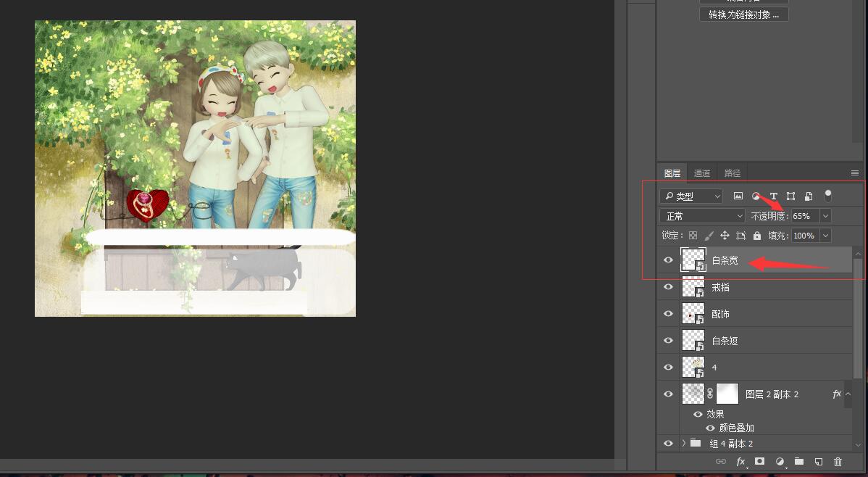Screen dimensions: 868x477
Task: Click the link layers chain icon
Action: pyautogui.click(x=720, y=462)
